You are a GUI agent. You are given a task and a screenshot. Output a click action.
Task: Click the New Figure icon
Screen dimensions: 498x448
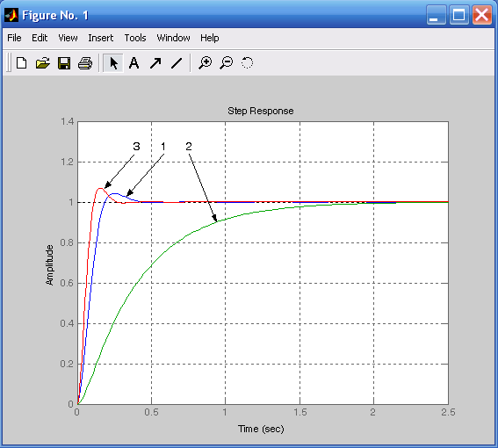(21, 63)
